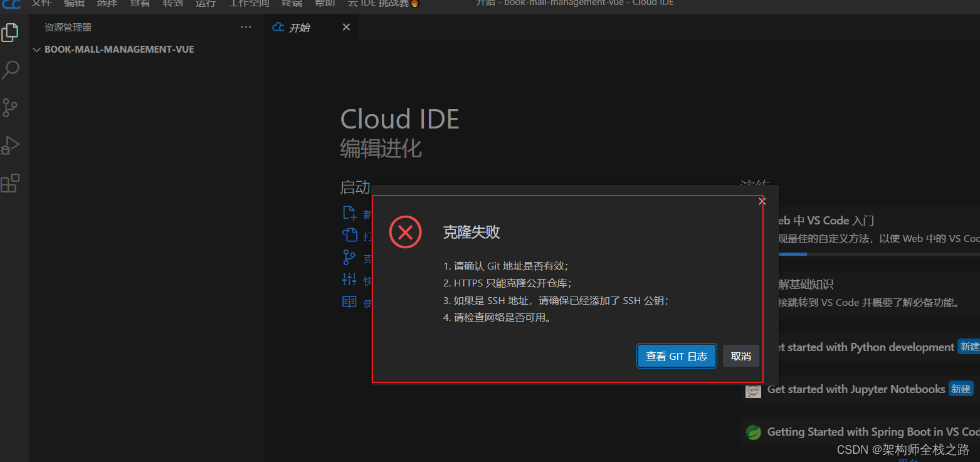Open Getting Started with Spring Boot walkthrough
The height and width of the screenshot is (462, 980).
(x=860, y=432)
